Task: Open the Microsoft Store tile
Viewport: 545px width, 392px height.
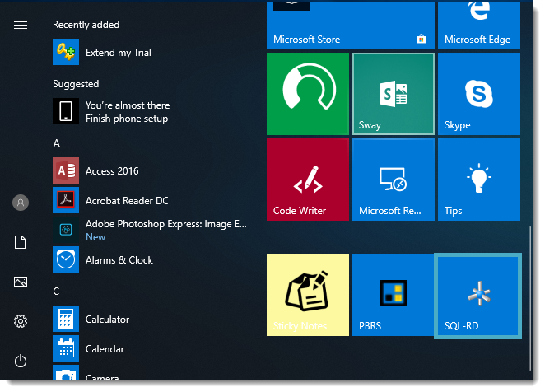Action: pos(351,25)
